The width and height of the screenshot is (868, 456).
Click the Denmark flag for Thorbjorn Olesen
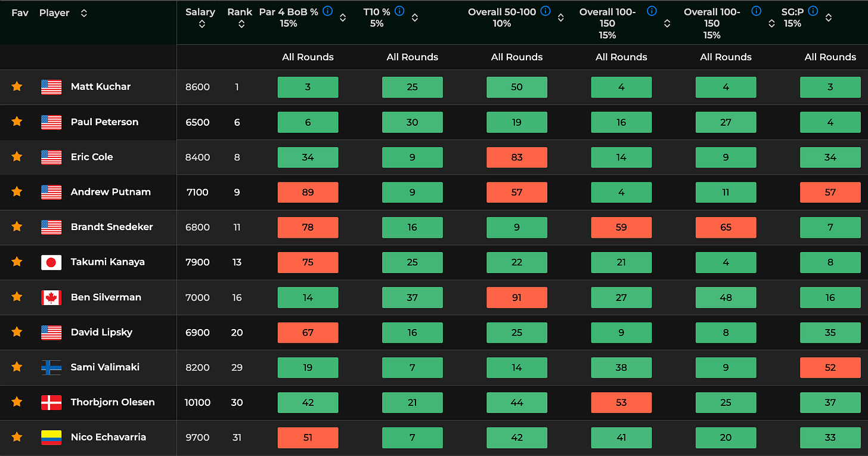pos(51,402)
